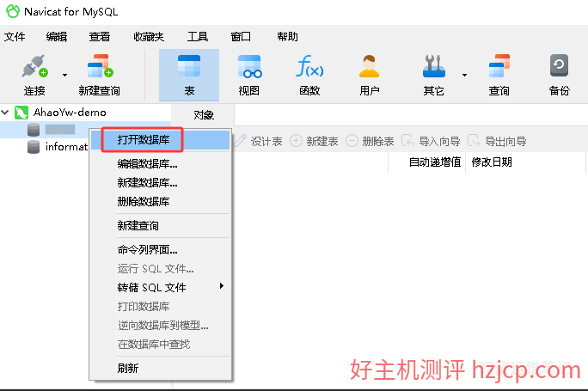Click the information_schema database cylinder icon
588x391 pixels.
(x=34, y=147)
